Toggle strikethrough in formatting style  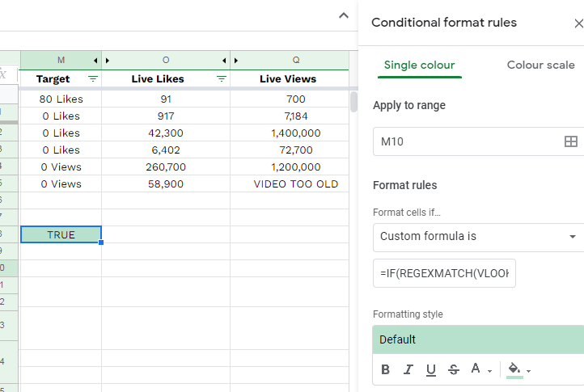tap(454, 369)
